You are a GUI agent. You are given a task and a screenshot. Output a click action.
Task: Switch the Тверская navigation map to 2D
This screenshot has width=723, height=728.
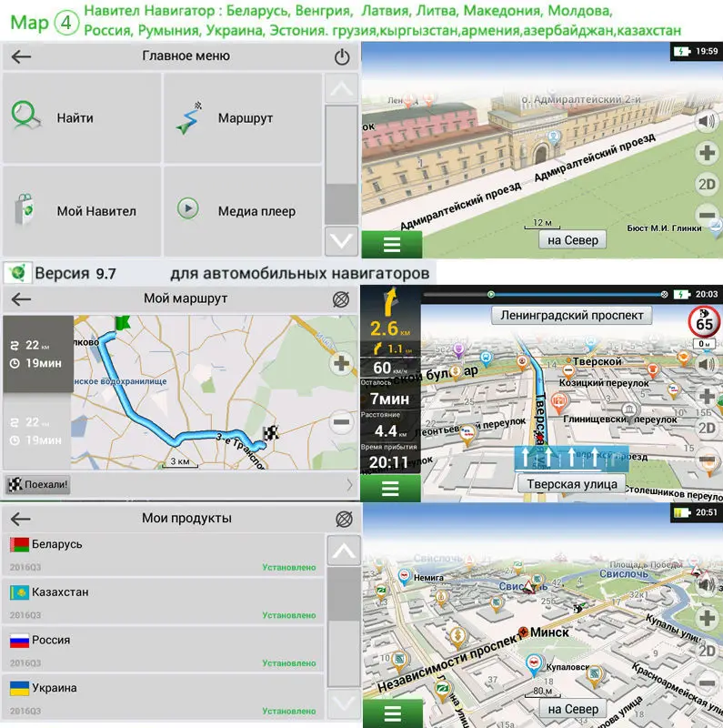coord(707,428)
